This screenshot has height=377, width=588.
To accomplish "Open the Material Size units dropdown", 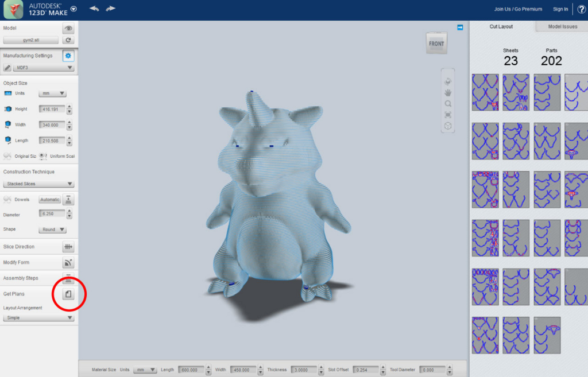I will [x=145, y=370].
